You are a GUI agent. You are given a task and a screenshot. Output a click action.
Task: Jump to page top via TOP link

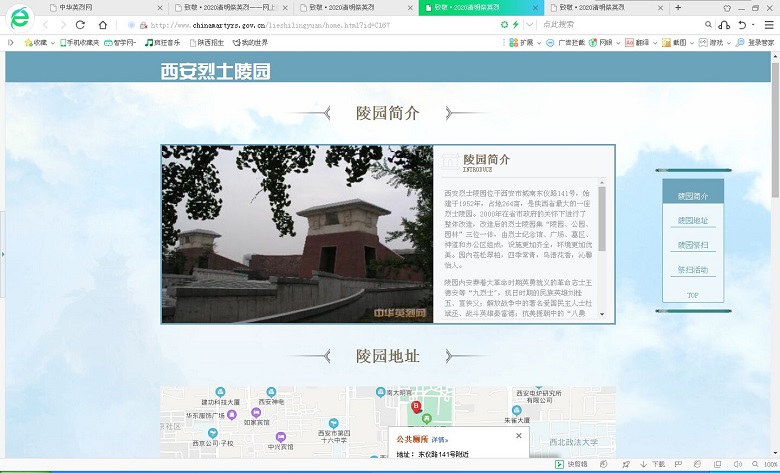point(692,295)
